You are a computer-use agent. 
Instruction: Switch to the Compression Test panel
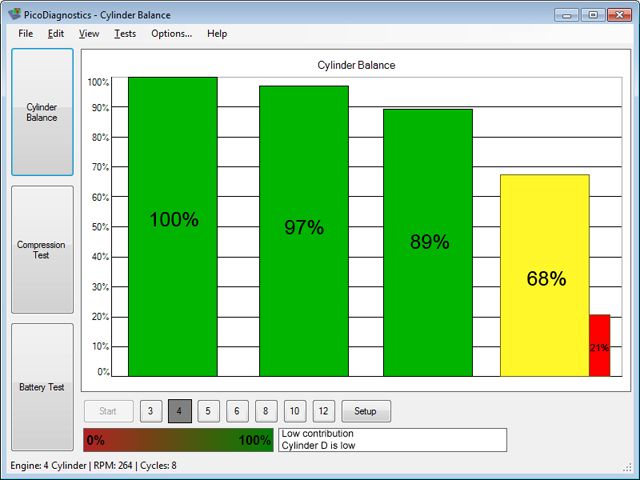coord(42,249)
